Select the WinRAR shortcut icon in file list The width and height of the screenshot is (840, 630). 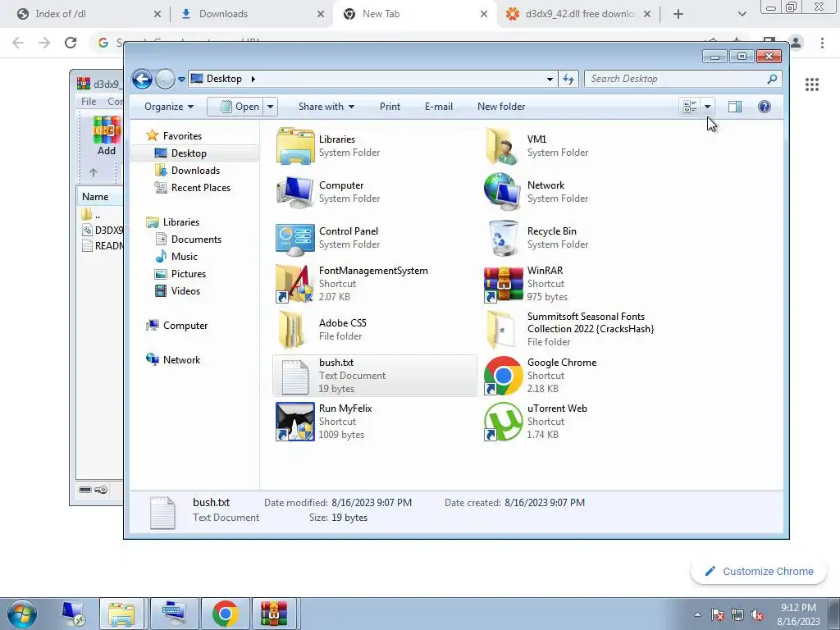[503, 284]
